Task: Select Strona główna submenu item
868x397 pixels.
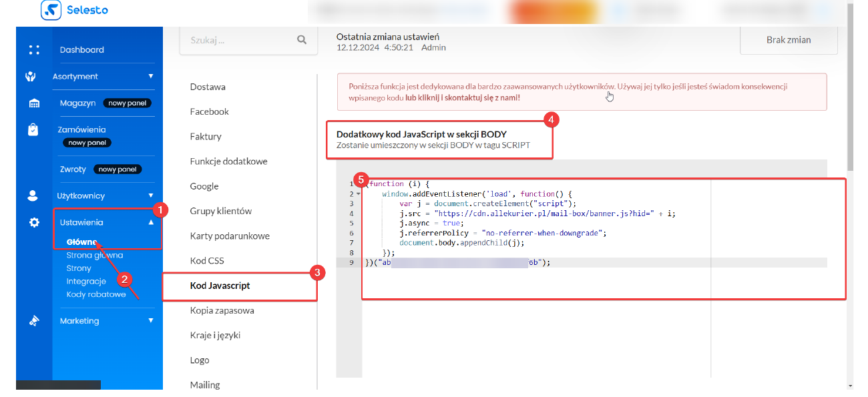Action: tap(95, 256)
